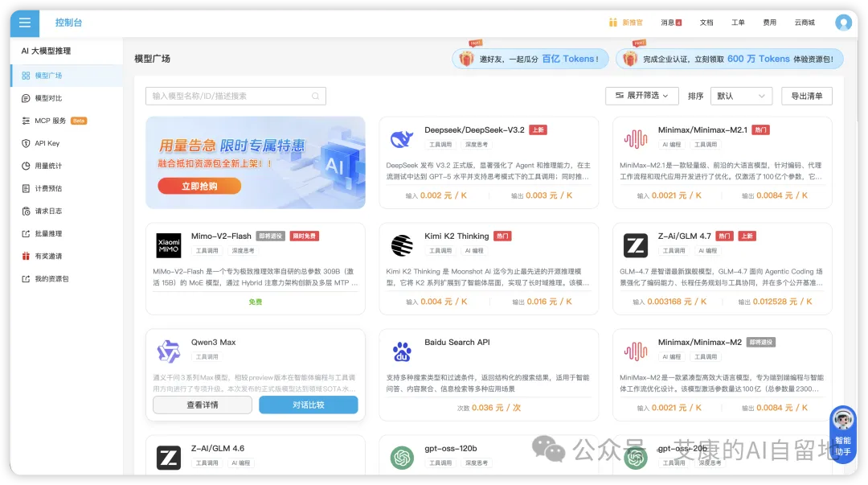Click the DeepSeek whale logo

tap(402, 138)
